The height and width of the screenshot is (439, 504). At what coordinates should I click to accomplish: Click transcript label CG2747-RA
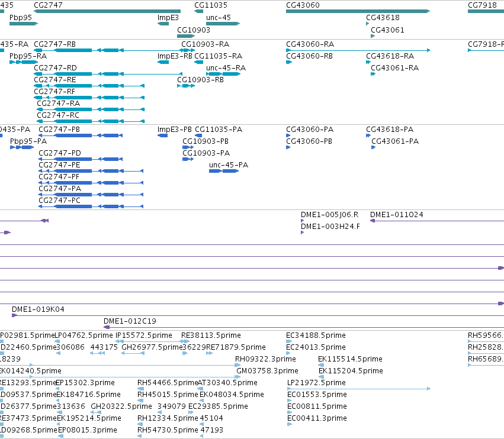coord(59,104)
